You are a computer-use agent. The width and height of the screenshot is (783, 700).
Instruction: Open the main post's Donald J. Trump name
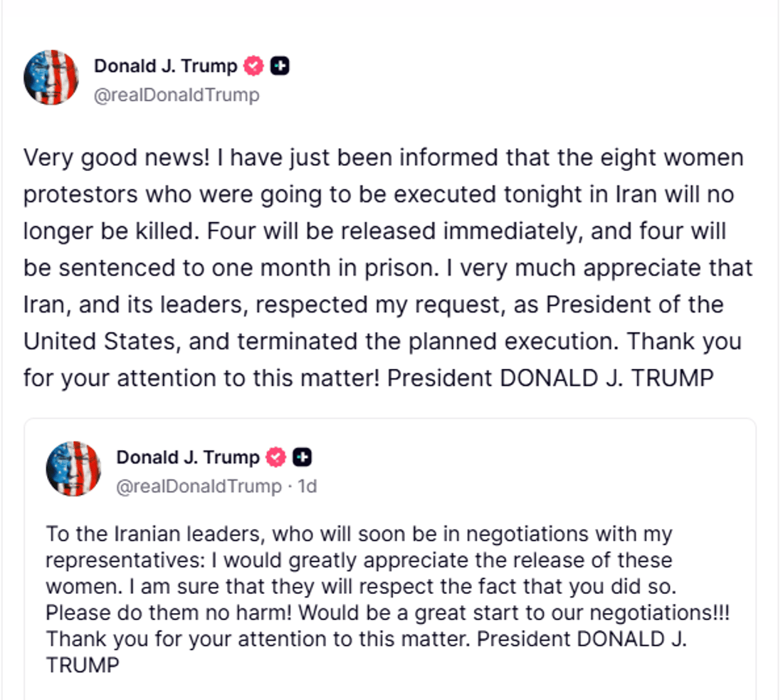[166, 66]
